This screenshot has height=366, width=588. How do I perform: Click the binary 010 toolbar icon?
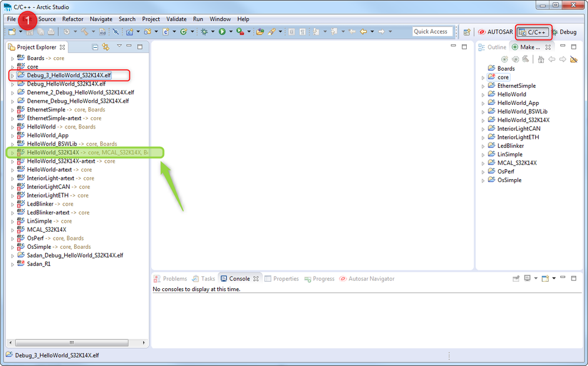102,32
